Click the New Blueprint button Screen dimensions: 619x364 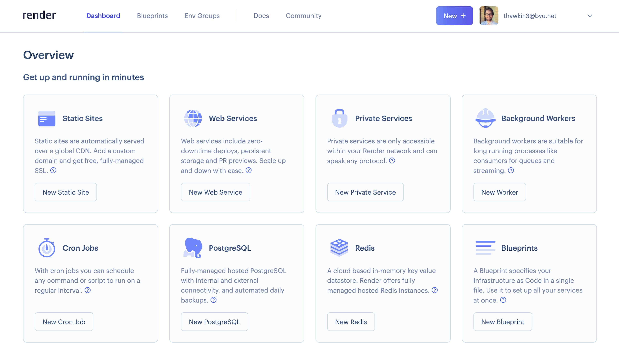(502, 321)
